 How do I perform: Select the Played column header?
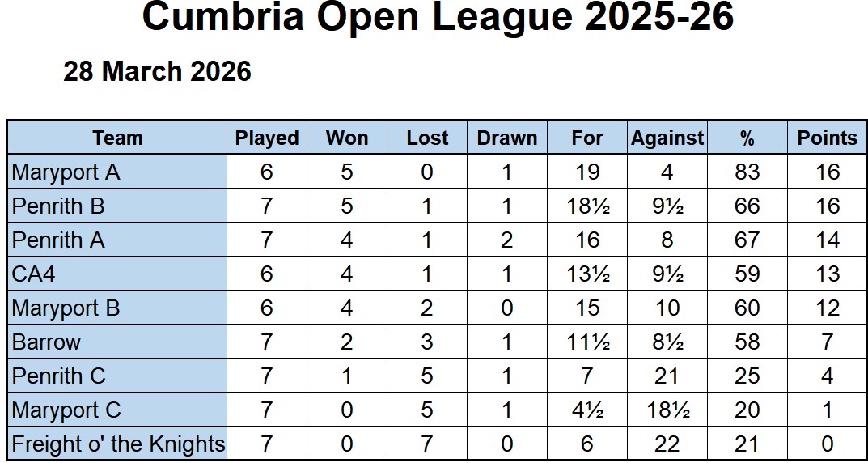point(267,138)
